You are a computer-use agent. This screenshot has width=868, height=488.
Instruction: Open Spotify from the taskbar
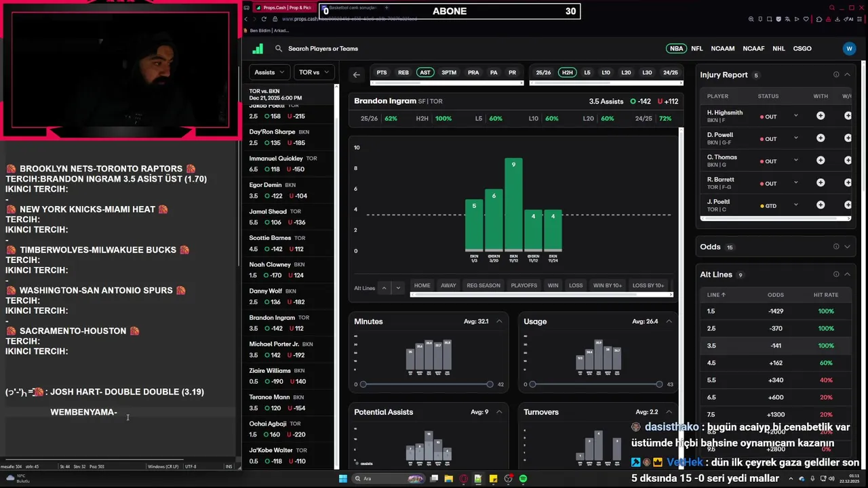click(x=523, y=479)
